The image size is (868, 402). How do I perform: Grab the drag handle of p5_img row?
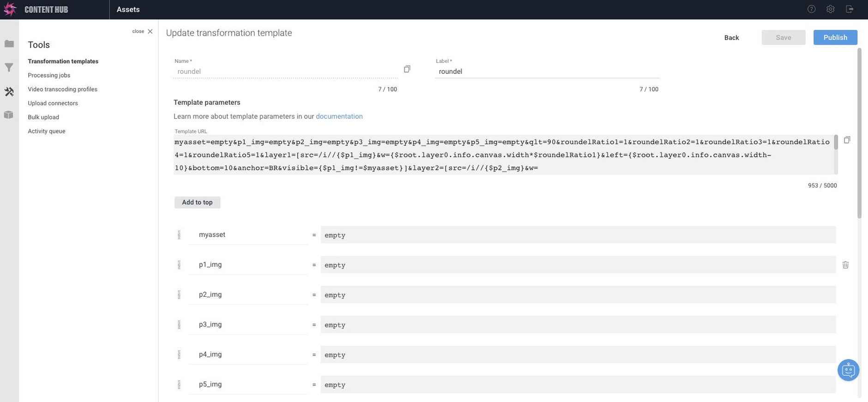(x=179, y=385)
